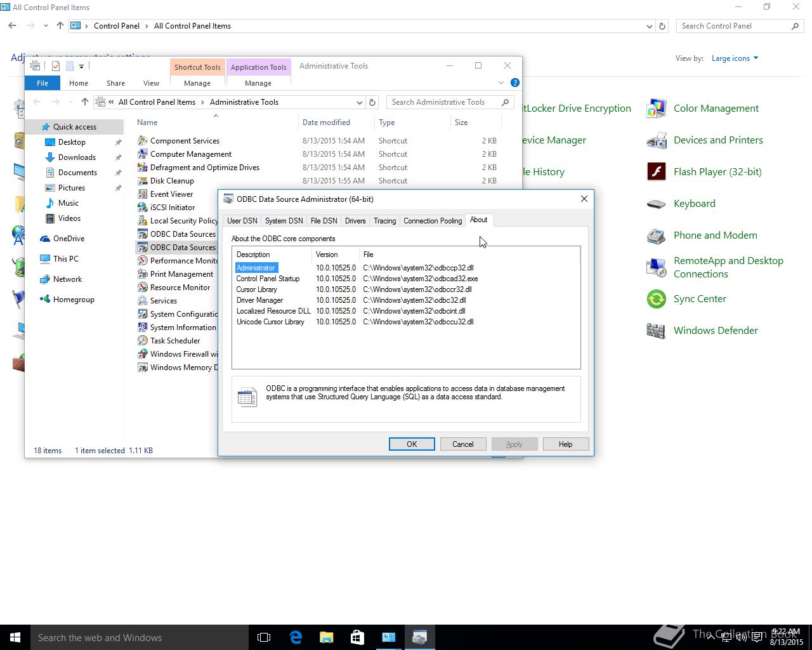Click the Task Scheduler icon
This screenshot has height=650, width=812.
click(143, 341)
